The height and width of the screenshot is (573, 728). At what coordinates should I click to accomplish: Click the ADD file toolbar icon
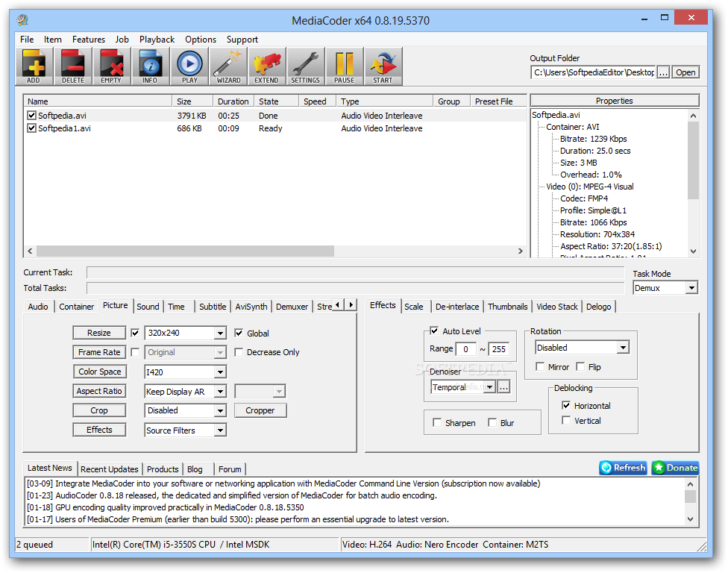click(34, 66)
